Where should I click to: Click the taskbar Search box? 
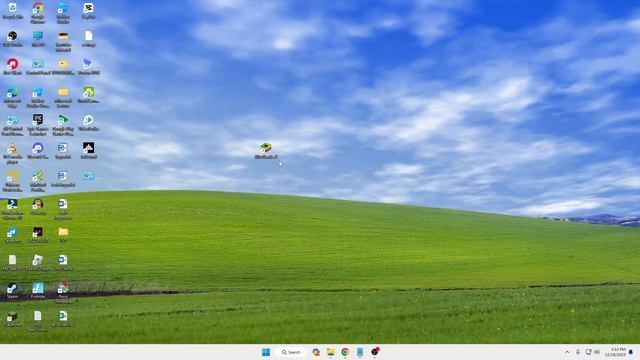click(x=291, y=352)
